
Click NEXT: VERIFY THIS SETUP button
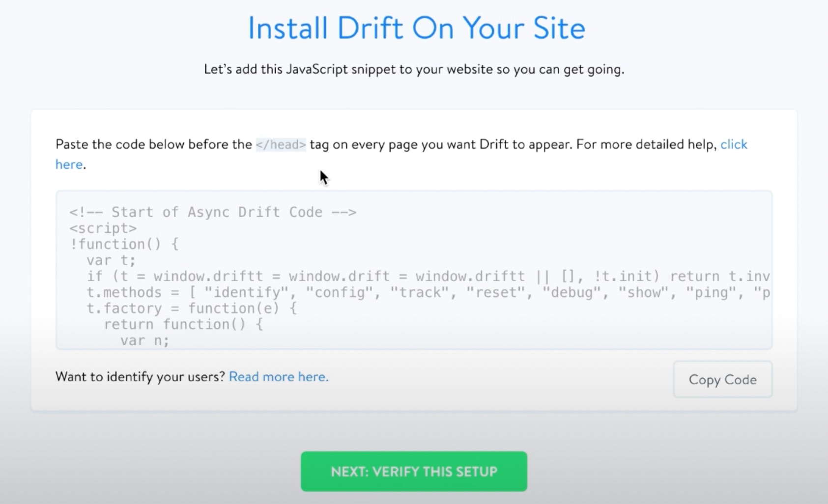pyautogui.click(x=414, y=472)
